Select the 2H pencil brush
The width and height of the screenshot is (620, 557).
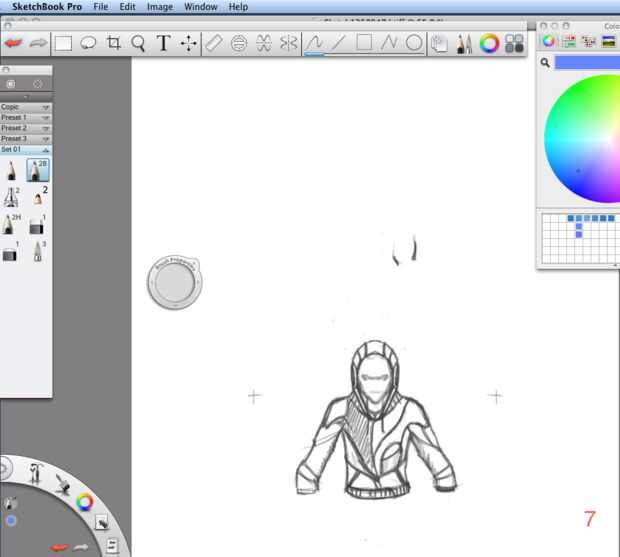(x=11, y=224)
